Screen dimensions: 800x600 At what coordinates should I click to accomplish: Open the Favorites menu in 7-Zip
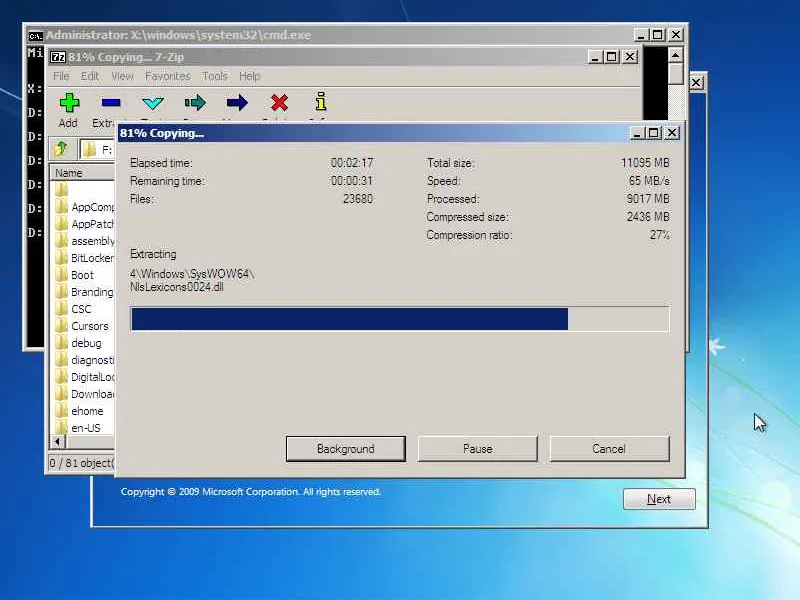pyautogui.click(x=167, y=76)
